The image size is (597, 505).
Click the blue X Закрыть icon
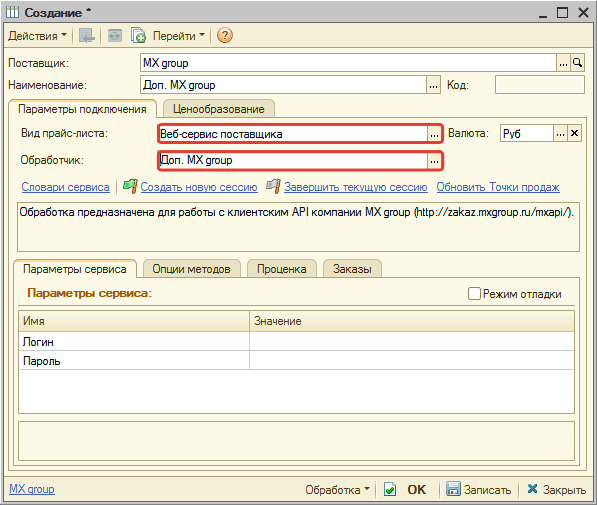pyautogui.click(x=533, y=489)
